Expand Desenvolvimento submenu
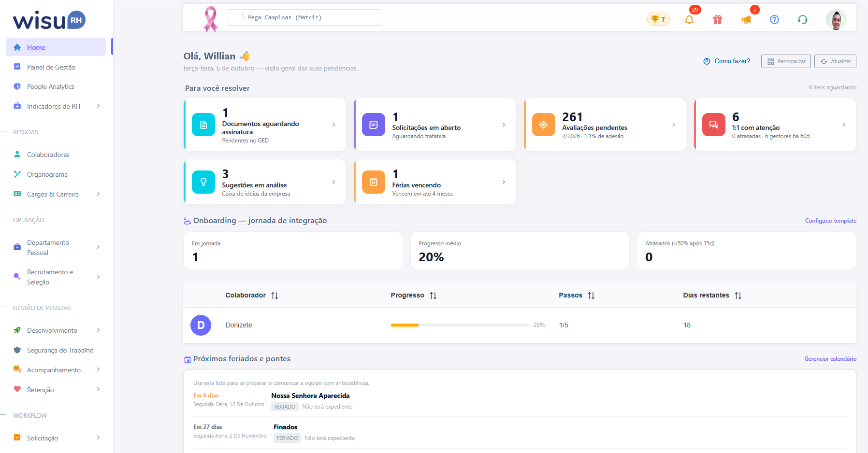 click(98, 330)
